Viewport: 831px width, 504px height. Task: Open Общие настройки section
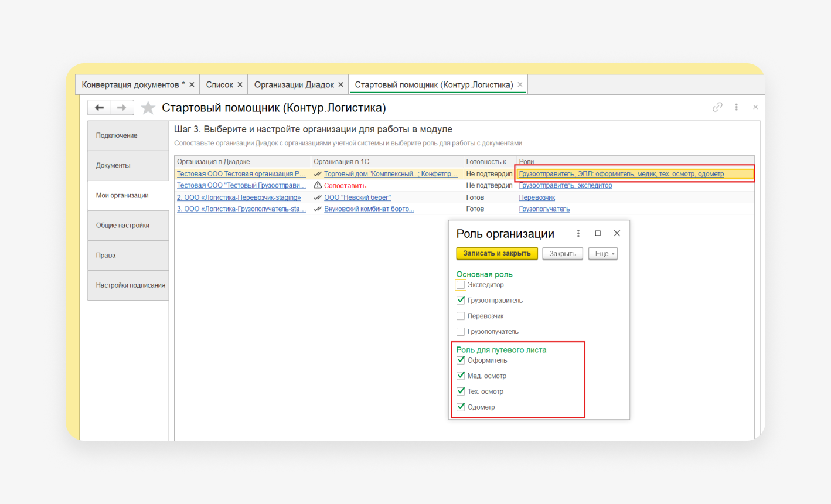point(128,226)
